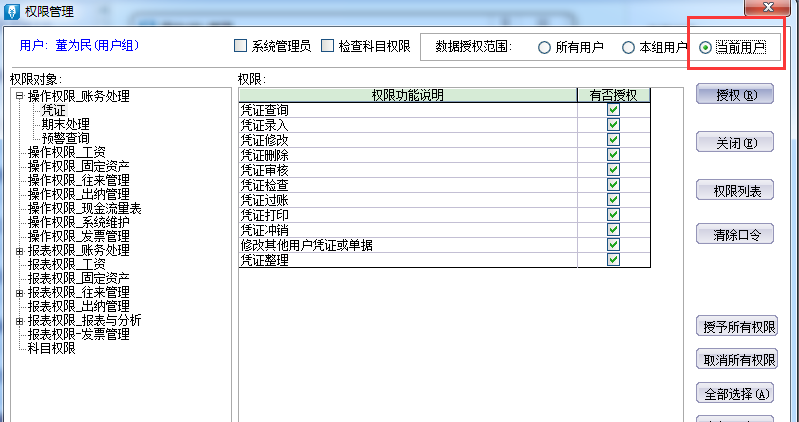
Task: Select the 当前用户 radio button
Action: tap(706, 47)
